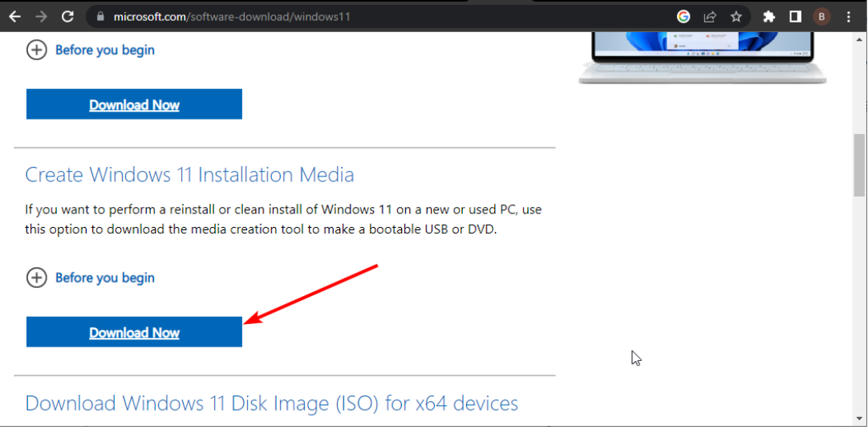Toggle the browser side panel icon
868x430 pixels.
tap(795, 16)
